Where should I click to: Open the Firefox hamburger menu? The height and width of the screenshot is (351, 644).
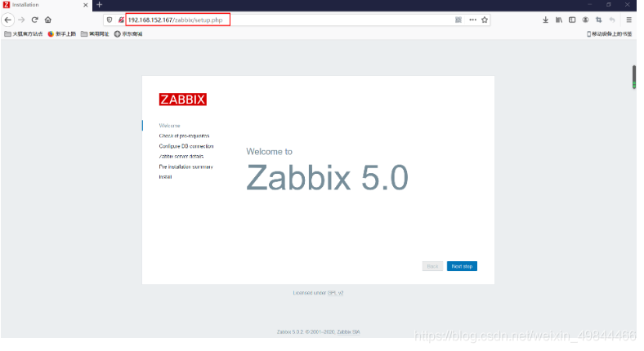pyautogui.click(x=628, y=20)
